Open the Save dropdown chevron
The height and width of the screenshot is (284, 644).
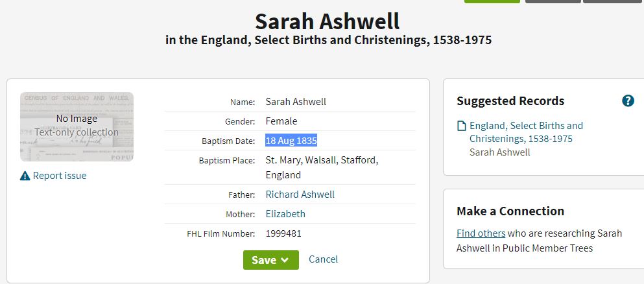pos(285,260)
